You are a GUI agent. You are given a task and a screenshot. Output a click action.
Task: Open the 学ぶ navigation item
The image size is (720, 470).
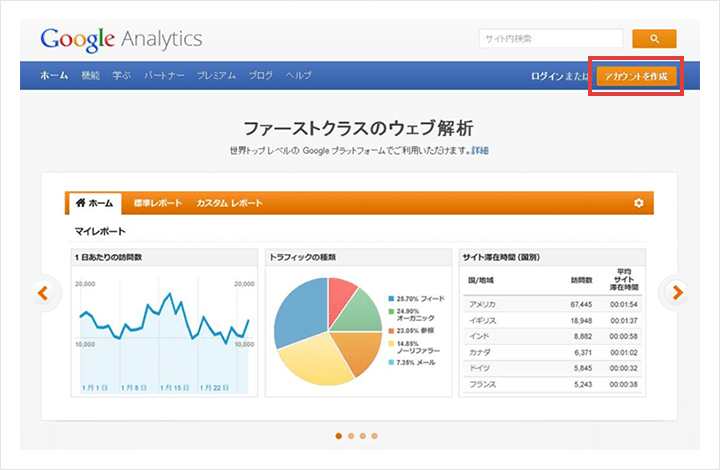(x=122, y=75)
